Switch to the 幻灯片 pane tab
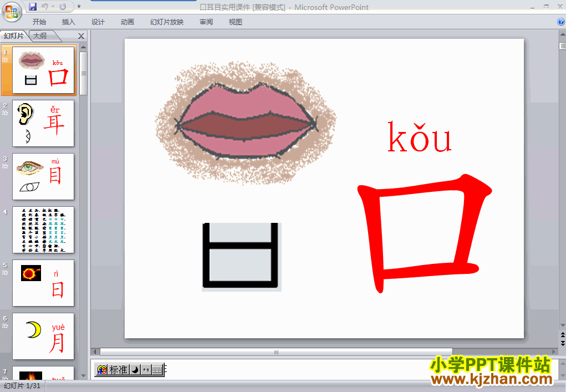566x392 pixels. 14,35
